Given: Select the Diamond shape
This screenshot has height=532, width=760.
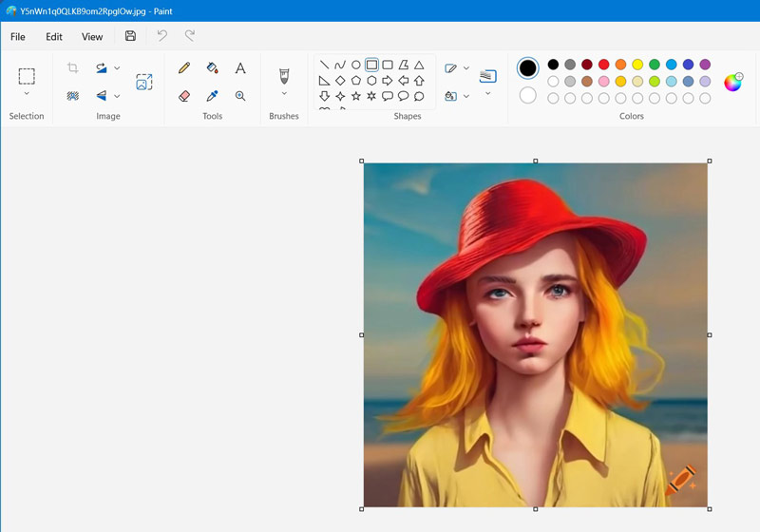Looking at the screenshot, I should coord(340,81).
